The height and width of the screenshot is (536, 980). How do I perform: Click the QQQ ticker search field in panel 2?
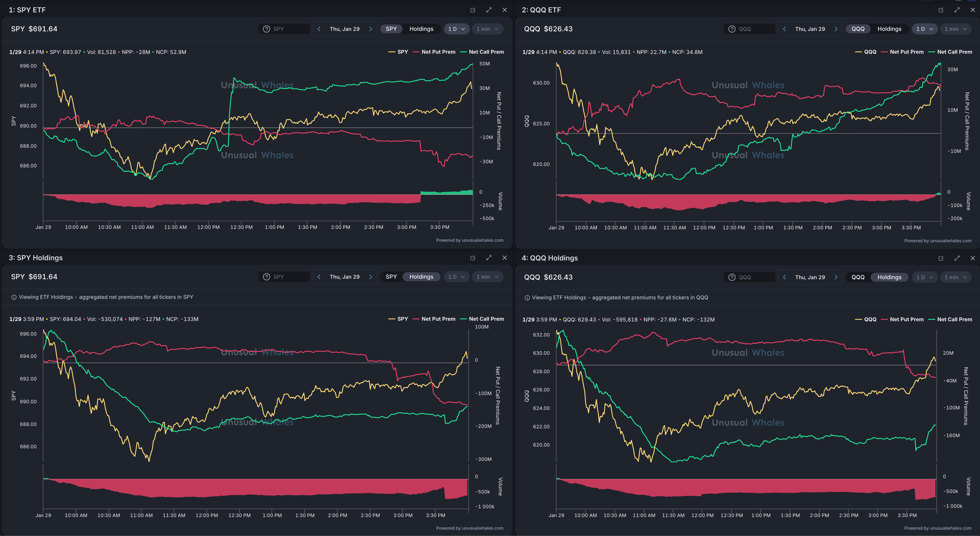coord(755,29)
